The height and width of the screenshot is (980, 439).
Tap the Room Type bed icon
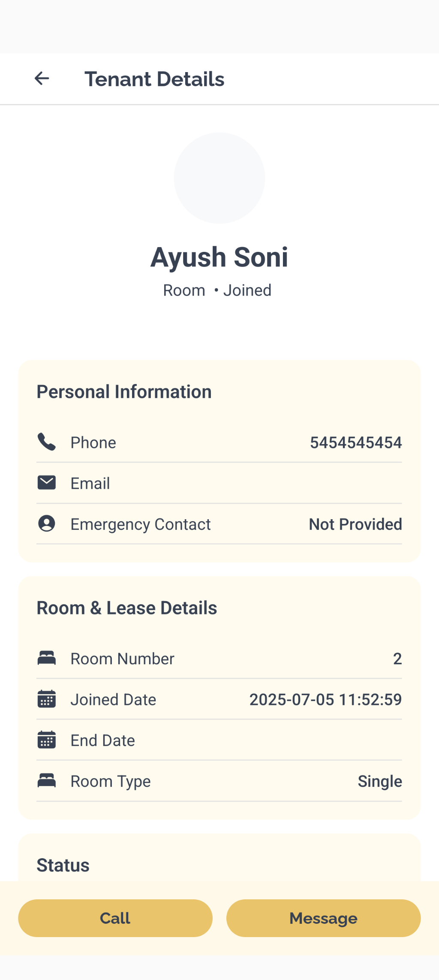[46, 780]
